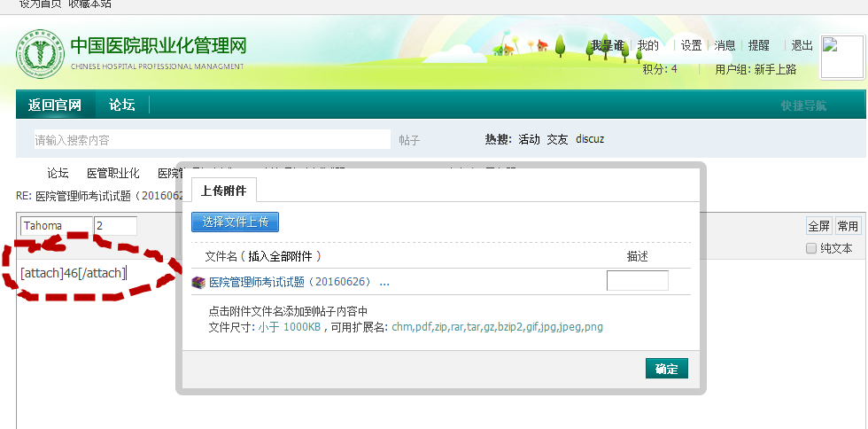Click the RAR archive icon beside attachment
Viewport: 868px width, 429px height.
tap(198, 283)
